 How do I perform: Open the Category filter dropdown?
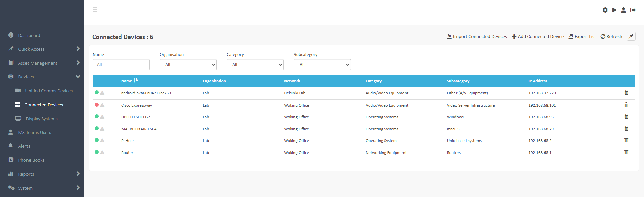tap(255, 65)
